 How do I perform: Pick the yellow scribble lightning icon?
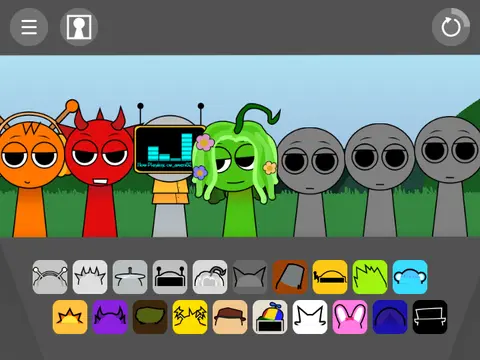(x=190, y=317)
